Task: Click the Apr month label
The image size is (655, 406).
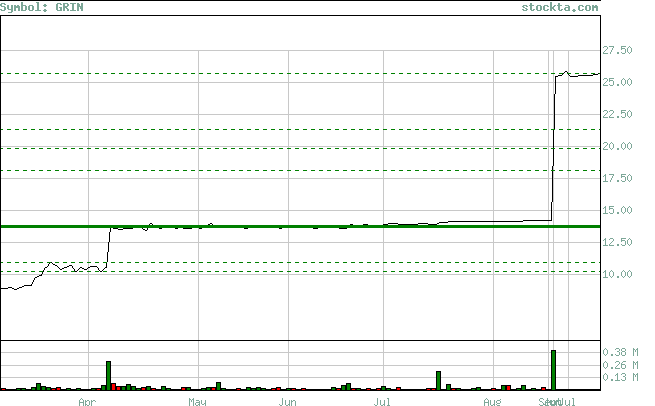Action: click(x=87, y=402)
